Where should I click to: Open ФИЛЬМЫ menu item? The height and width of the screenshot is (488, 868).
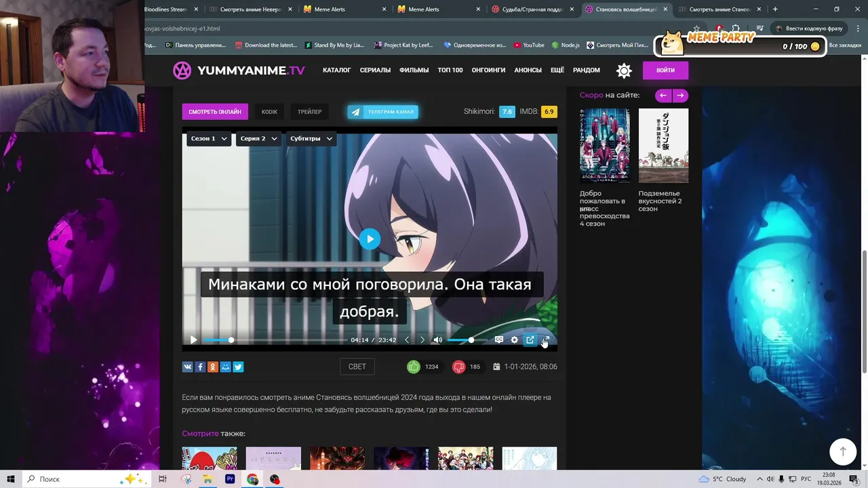point(414,70)
